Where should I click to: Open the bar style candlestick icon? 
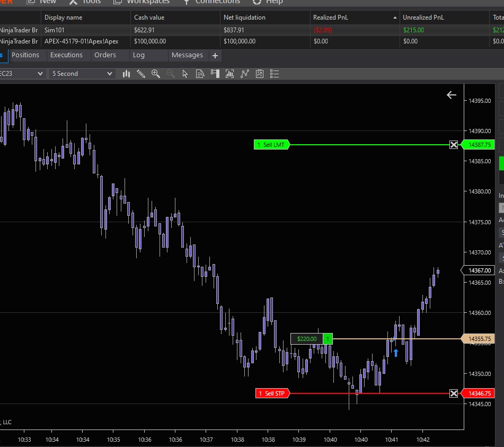pyautogui.click(x=126, y=74)
